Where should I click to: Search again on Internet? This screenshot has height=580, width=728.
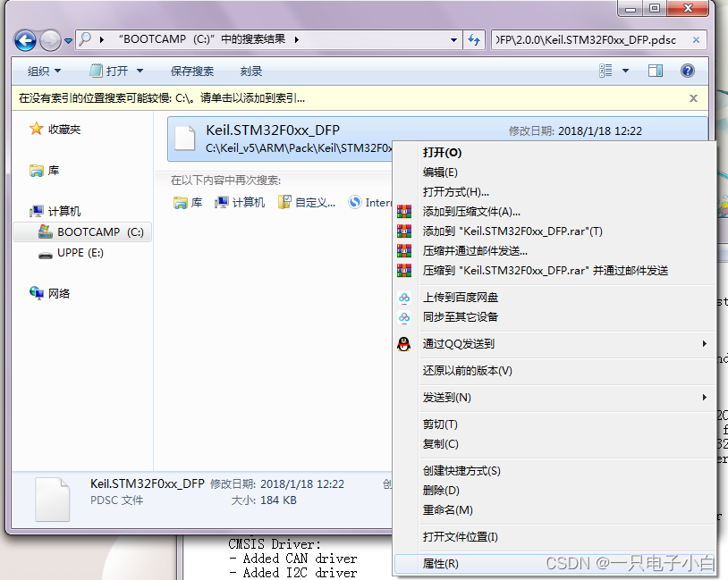[370, 202]
